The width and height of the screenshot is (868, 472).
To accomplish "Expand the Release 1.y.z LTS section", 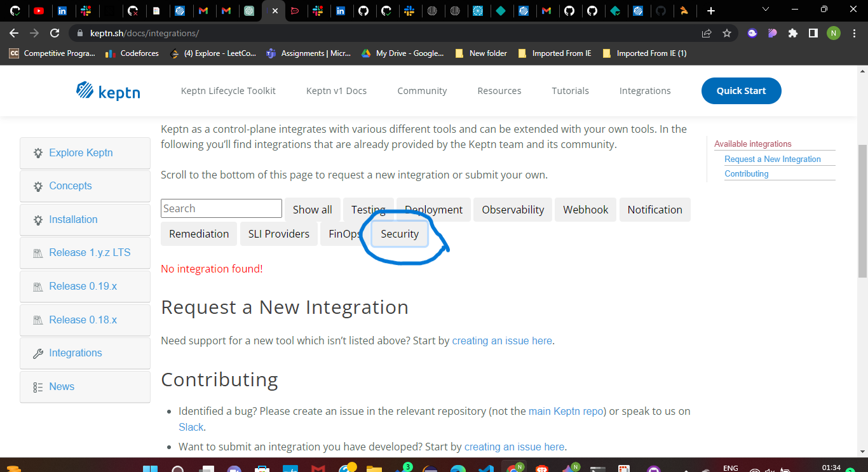I will click(88, 252).
